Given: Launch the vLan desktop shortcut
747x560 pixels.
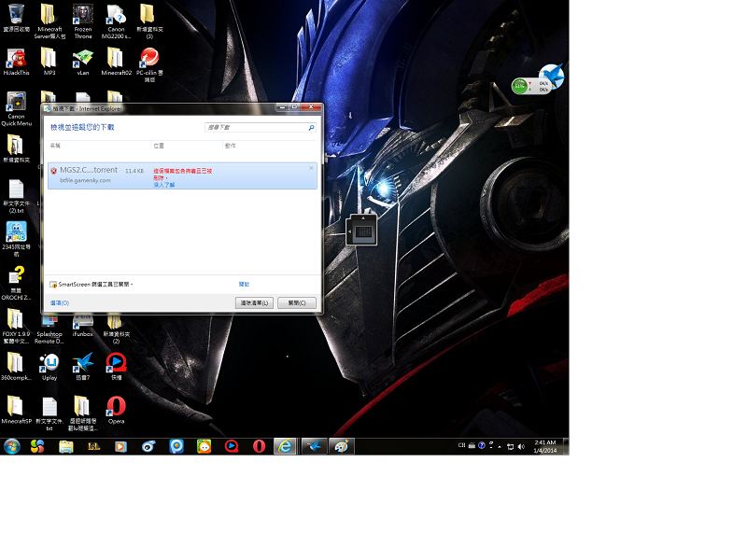Looking at the screenshot, I should pyautogui.click(x=83, y=62).
